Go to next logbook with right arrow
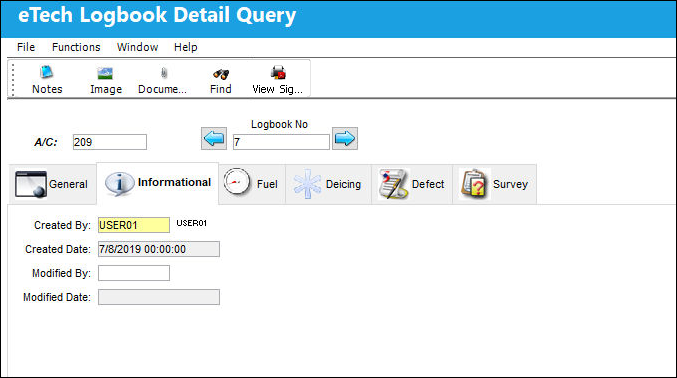The width and height of the screenshot is (677, 378). pyautogui.click(x=345, y=139)
